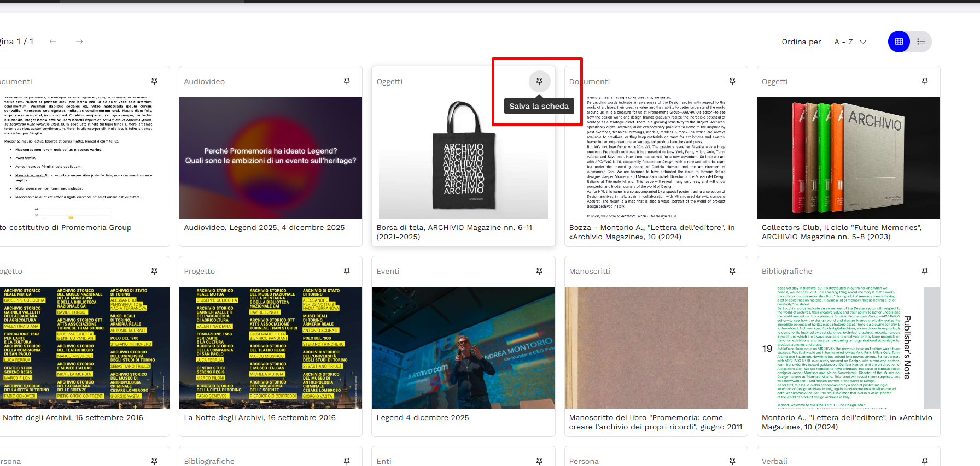Pin the Collectors Club Oggetti card
Image resolution: width=980 pixels, height=466 pixels.
point(925,81)
